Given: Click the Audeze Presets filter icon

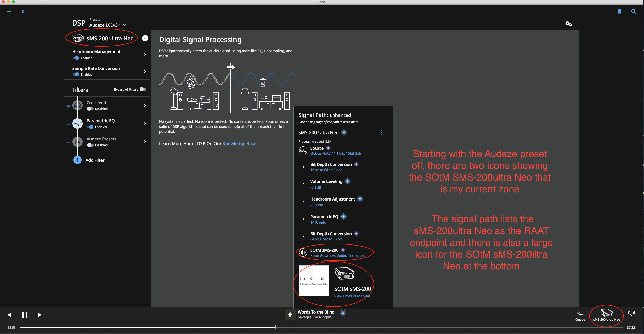Looking at the screenshot, I should coord(77,142).
